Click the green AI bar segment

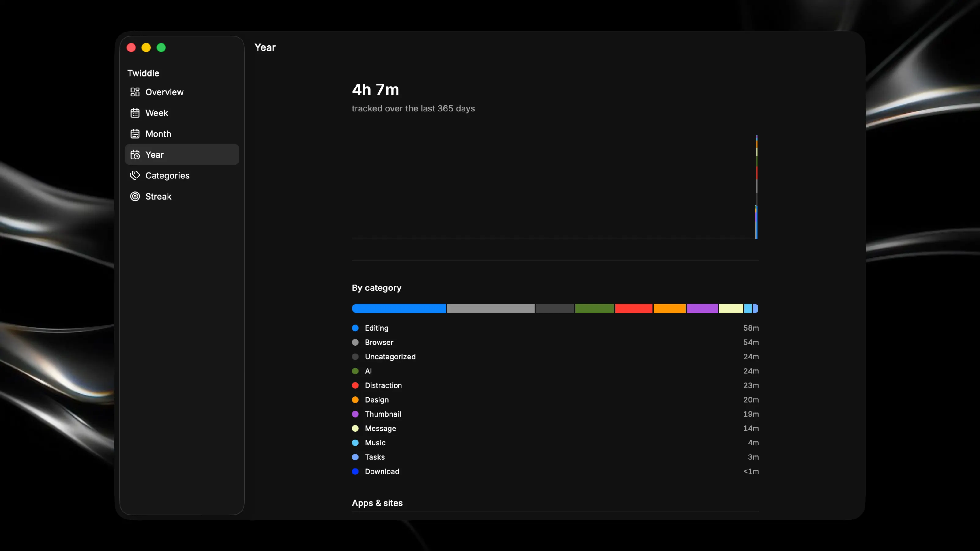click(594, 308)
